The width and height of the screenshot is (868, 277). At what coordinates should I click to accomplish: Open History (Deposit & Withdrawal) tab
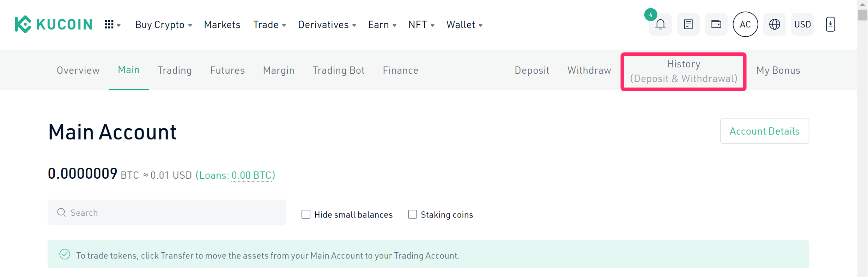pos(684,72)
